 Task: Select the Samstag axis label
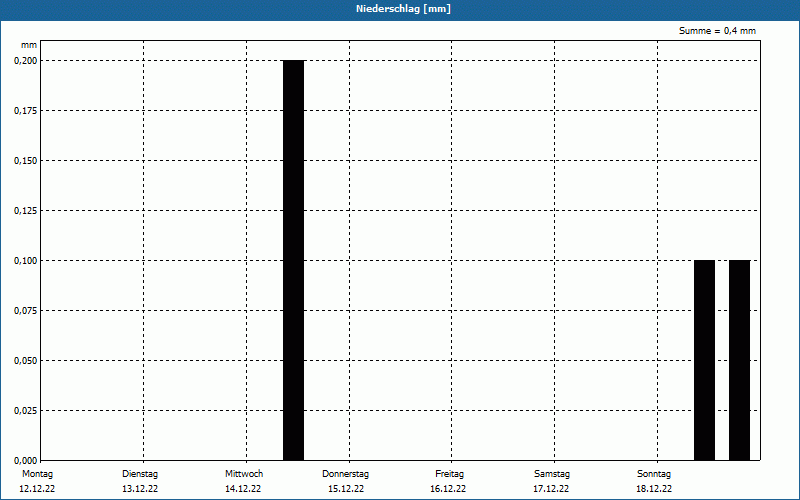[552, 474]
